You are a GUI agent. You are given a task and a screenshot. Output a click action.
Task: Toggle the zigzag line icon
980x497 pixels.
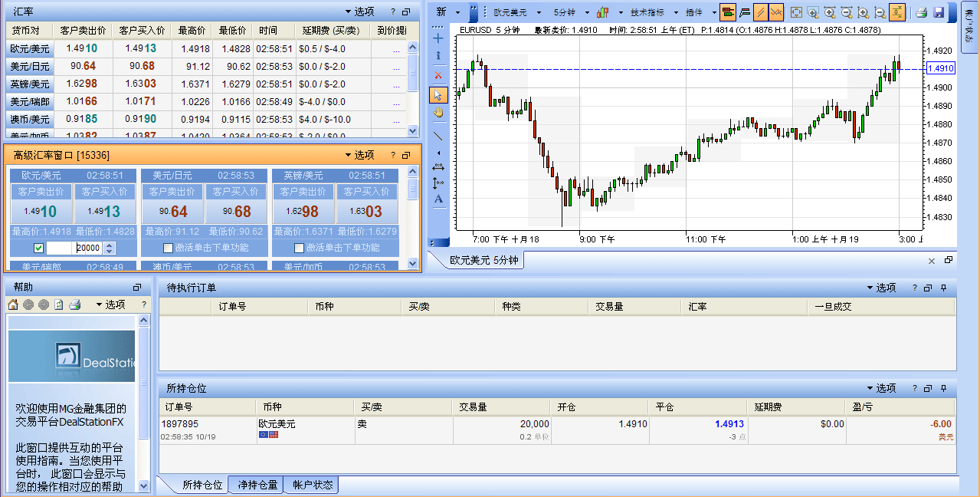coord(776,12)
